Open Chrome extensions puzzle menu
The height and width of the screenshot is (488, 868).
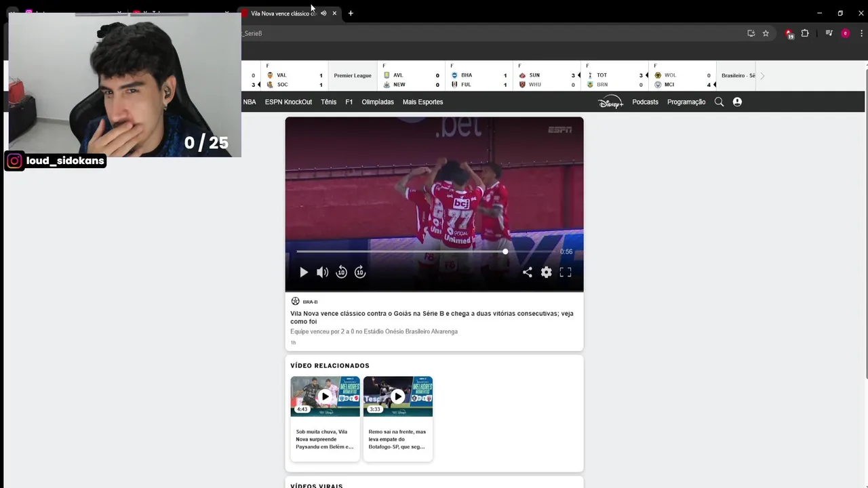(805, 33)
